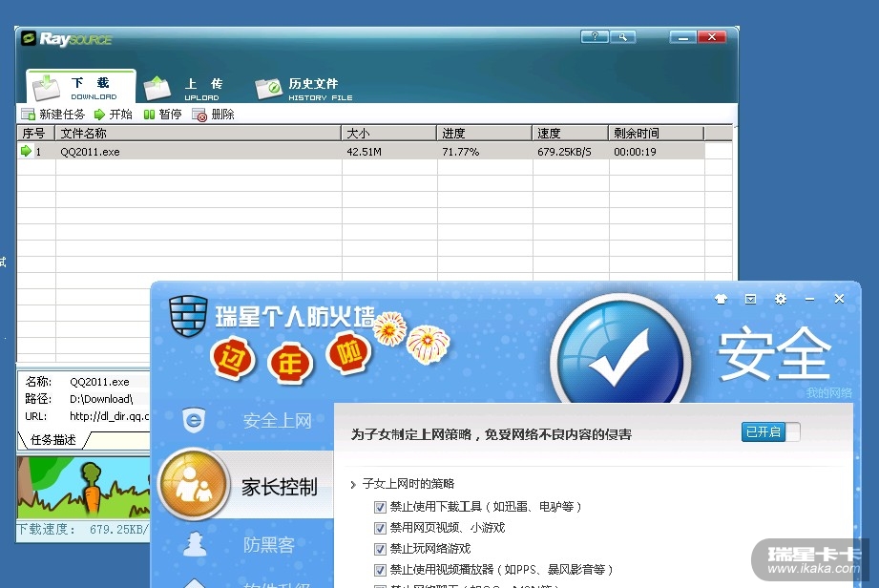Viewport: 879px width, 588px height.
Task: Collapse the 子女上网时的策略 section
Action: tap(352, 484)
